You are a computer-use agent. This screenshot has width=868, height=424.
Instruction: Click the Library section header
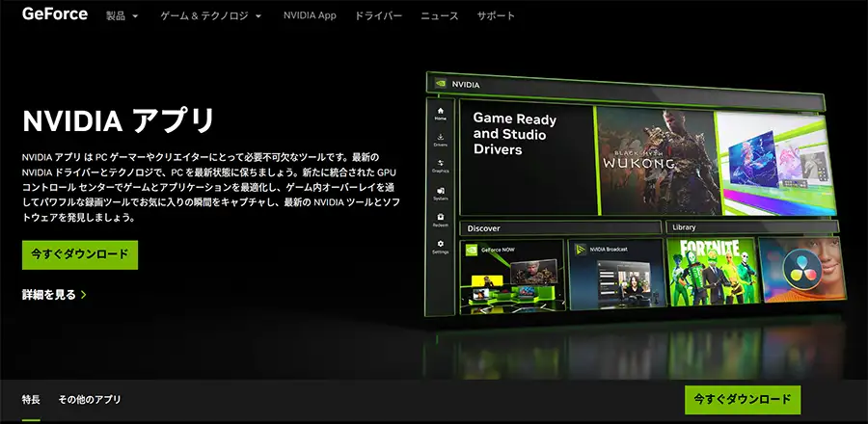click(x=753, y=226)
